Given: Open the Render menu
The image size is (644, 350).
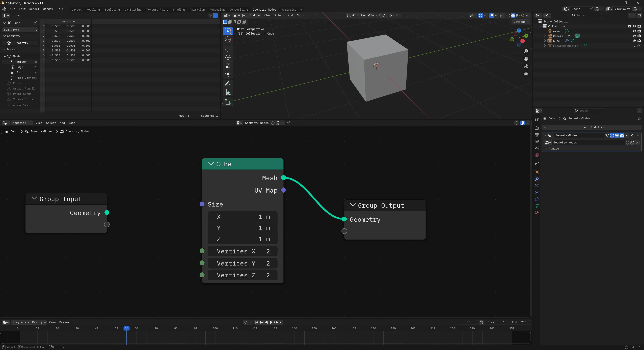Looking at the screenshot, I should 34,9.
